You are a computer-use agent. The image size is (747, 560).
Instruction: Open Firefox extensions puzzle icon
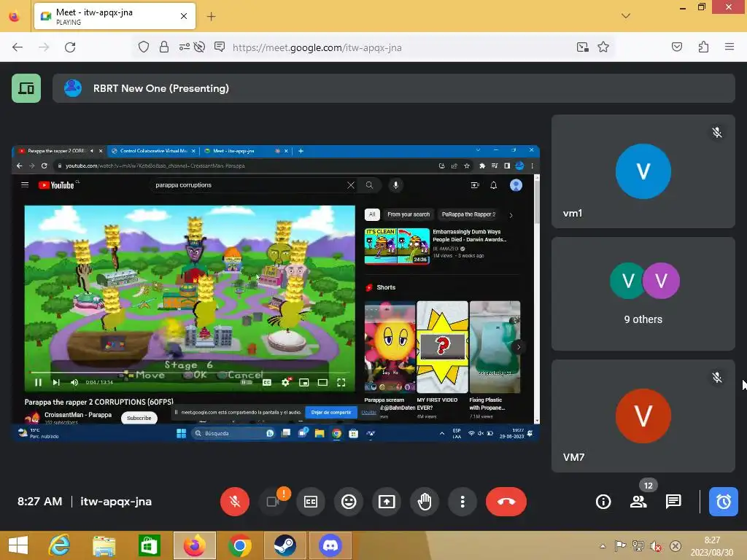point(703,47)
